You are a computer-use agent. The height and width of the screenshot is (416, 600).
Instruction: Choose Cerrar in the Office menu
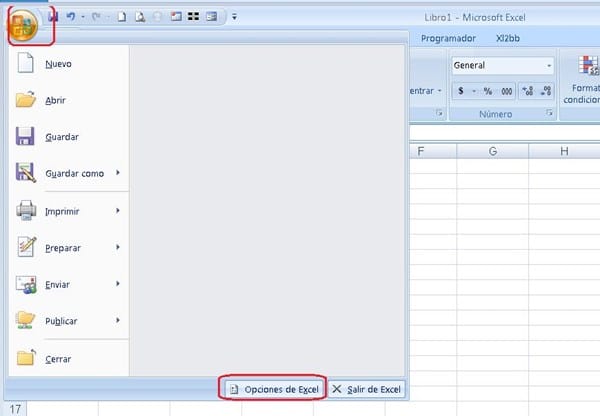pyautogui.click(x=69, y=359)
